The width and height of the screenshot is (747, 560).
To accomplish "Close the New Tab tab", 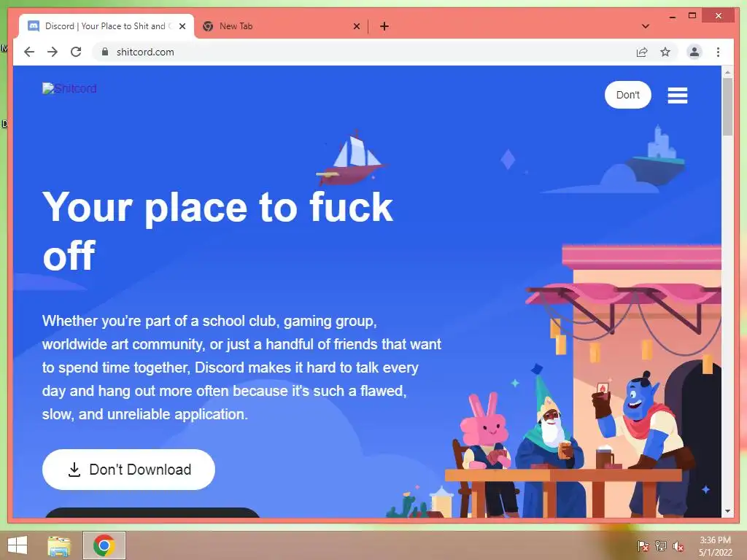I will point(356,26).
